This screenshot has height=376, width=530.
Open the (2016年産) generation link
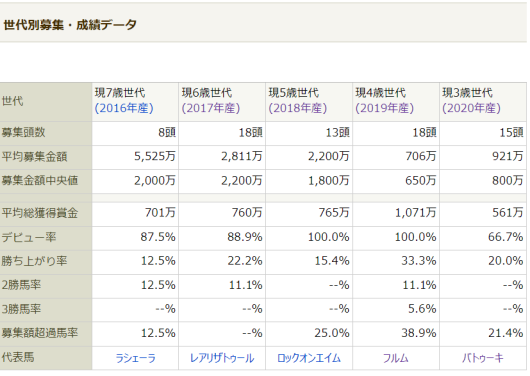[x=124, y=108]
